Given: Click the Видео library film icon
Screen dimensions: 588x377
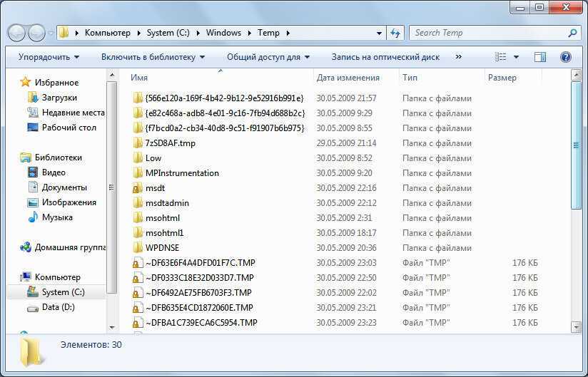Looking at the screenshot, I should 33,172.
